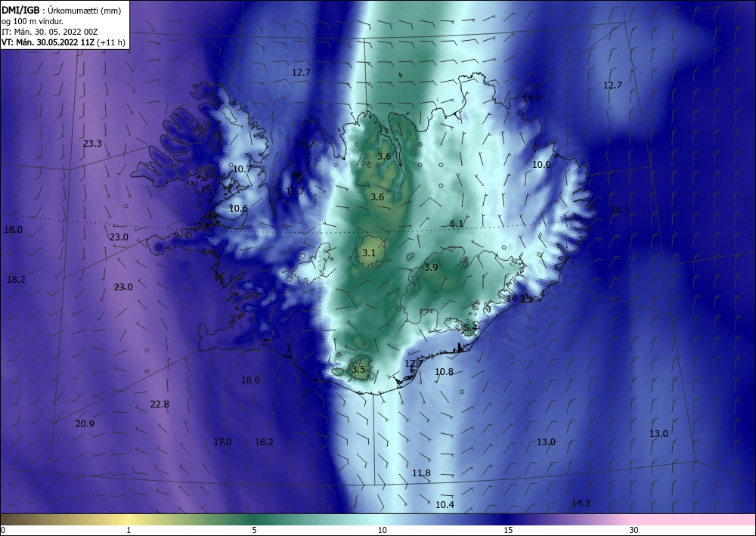Click the '10' tick on the color scale

[x=382, y=530]
